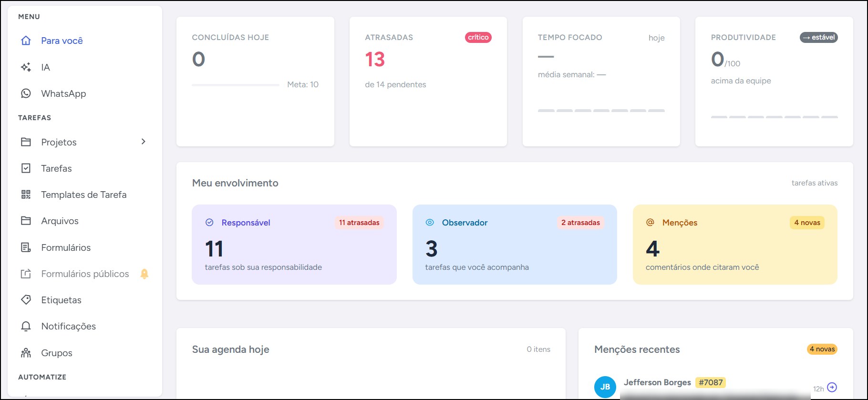This screenshot has height=400, width=868.
Task: Click the Notificações bell icon
Action: pos(26,326)
